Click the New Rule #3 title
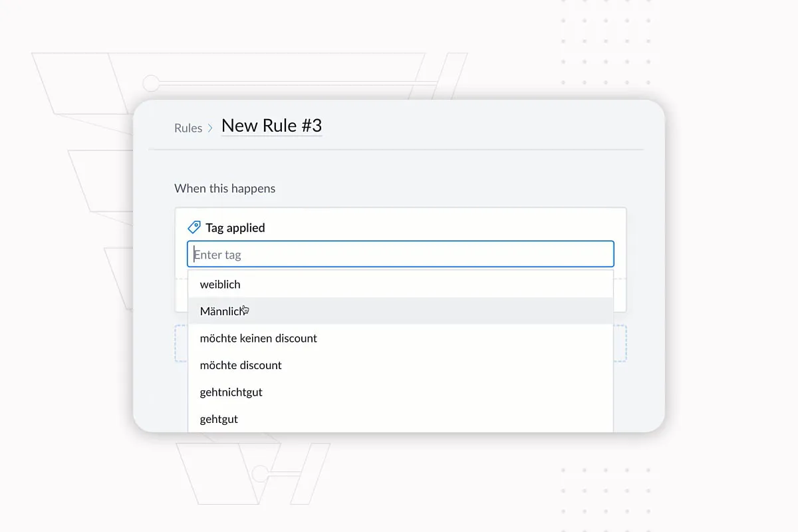Image resolution: width=798 pixels, height=532 pixels. (271, 126)
